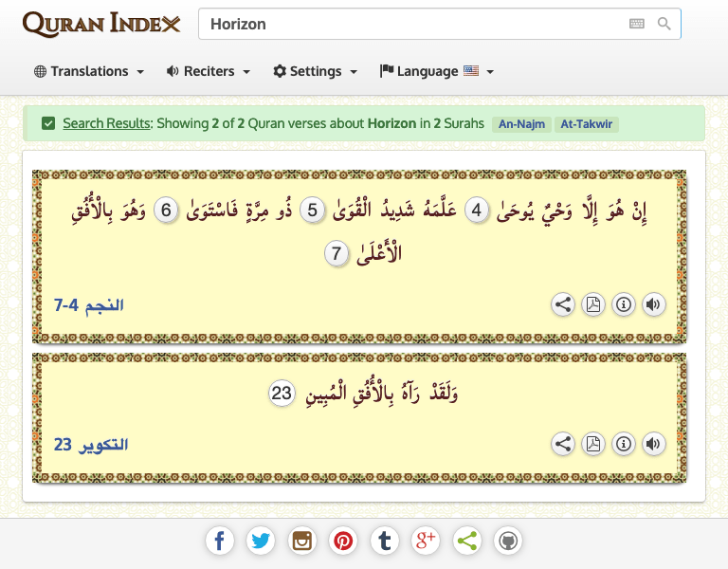This screenshot has width=728, height=569.
Task: Play audio recitation of At-Takwir 23
Action: pos(653,444)
